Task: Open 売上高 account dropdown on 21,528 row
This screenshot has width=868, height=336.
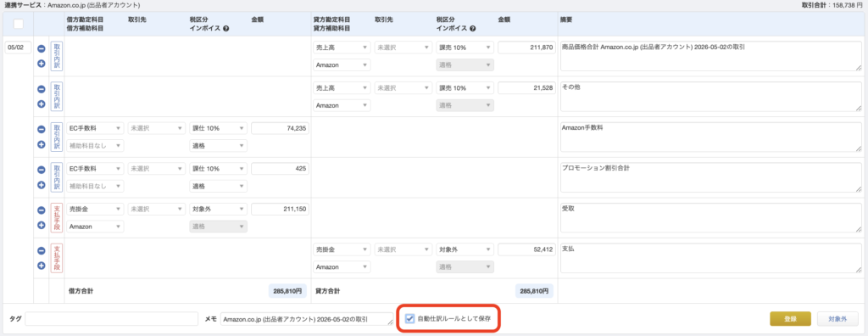Action: [x=342, y=88]
